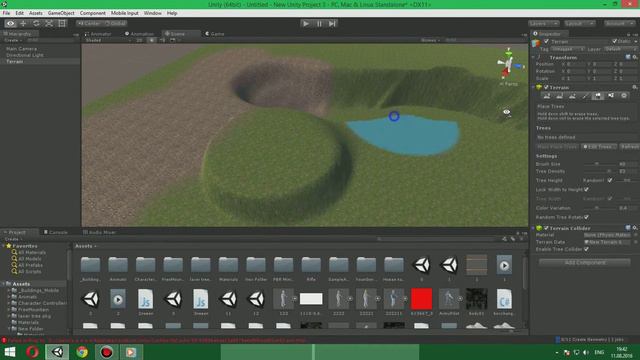This screenshot has width=640, height=360.
Task: Open the Hierarchy Create dropdown
Action: pos(13,40)
